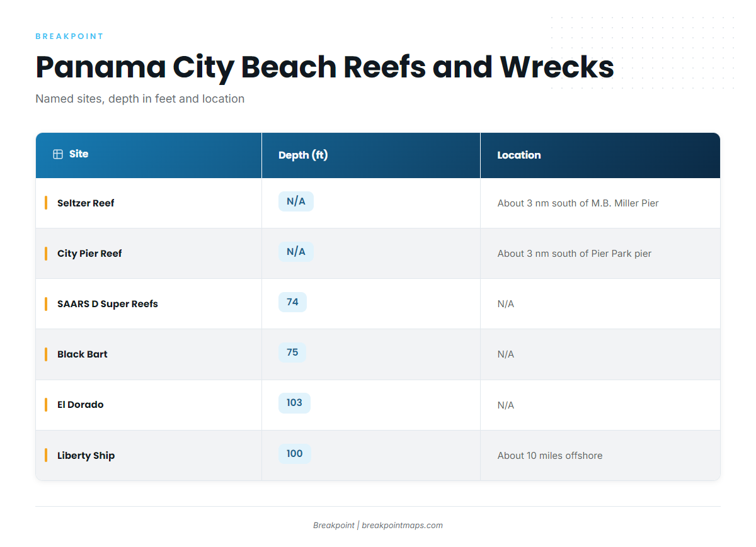Click the uppercase BREAKPOINT label above the title
This screenshot has width=756, height=547.
click(69, 37)
